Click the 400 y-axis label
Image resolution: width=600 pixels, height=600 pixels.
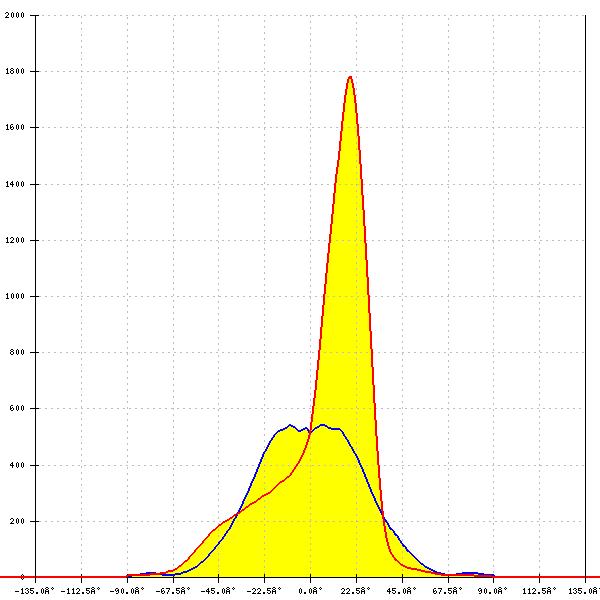point(17,465)
